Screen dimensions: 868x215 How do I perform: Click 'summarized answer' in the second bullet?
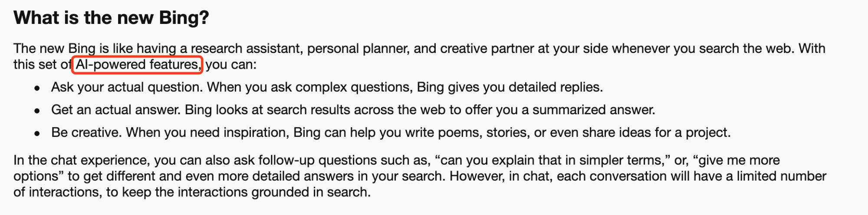click(x=592, y=110)
